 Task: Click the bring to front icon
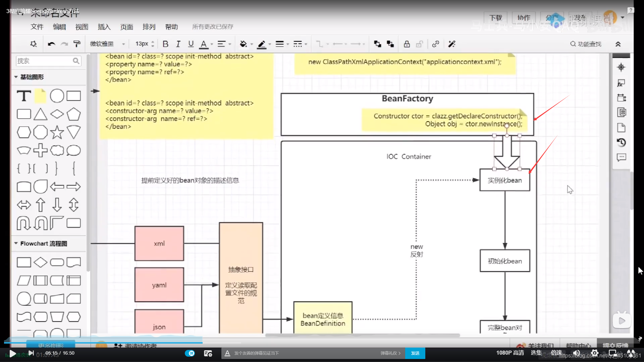click(378, 44)
